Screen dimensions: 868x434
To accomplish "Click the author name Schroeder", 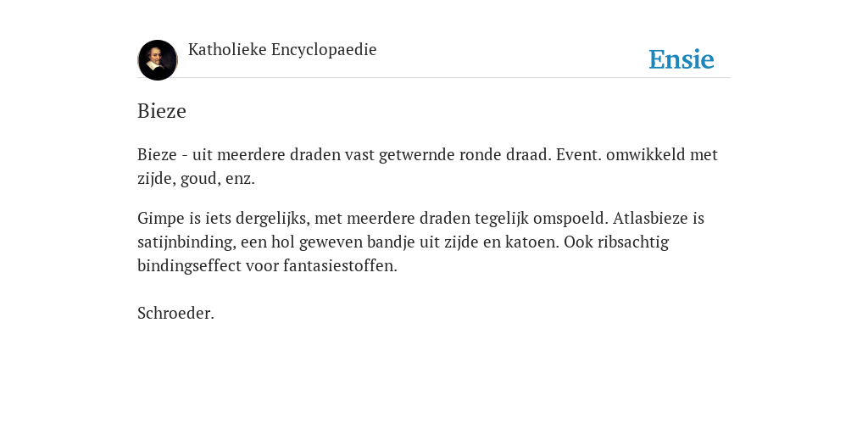I will [175, 314].
